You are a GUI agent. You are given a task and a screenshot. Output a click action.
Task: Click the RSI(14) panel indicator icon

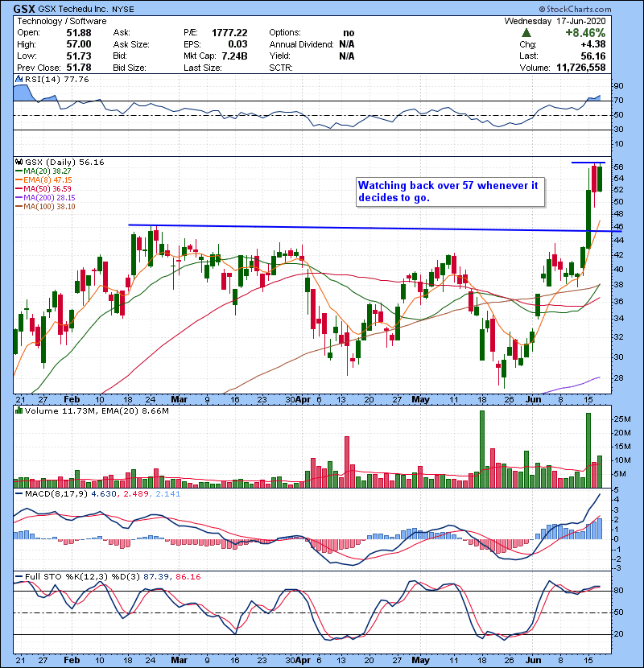19,79
